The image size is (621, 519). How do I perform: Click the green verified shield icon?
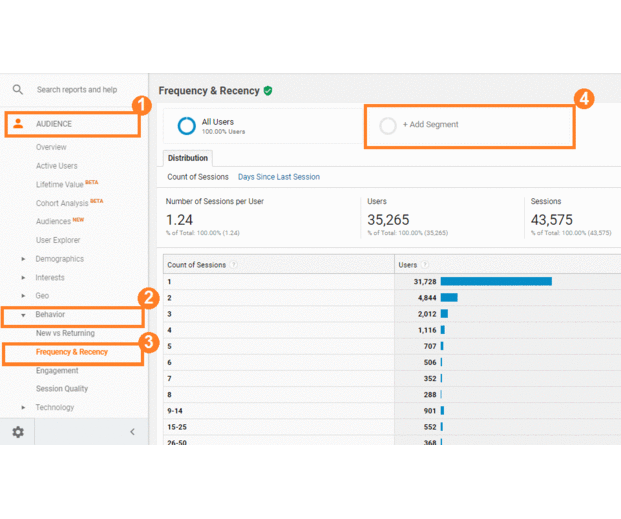click(268, 91)
